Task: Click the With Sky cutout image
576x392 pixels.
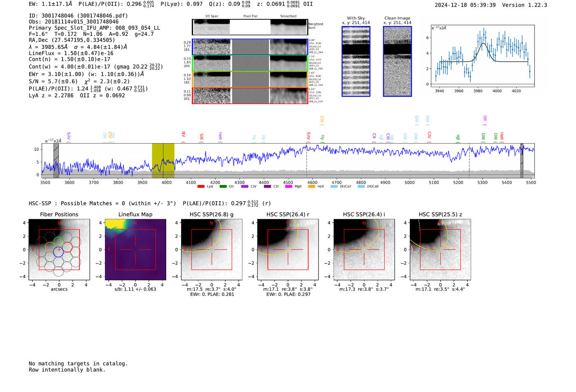Action: (x=356, y=61)
